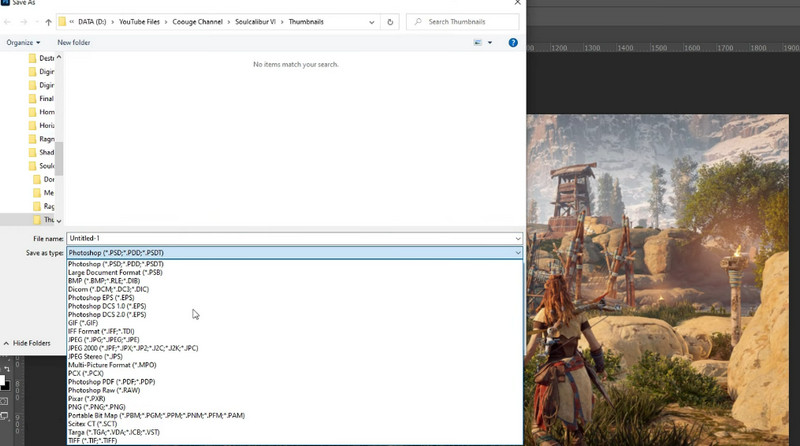Open the Soulc folder in the tree
Screen dimensions: 800x446
[41, 166]
